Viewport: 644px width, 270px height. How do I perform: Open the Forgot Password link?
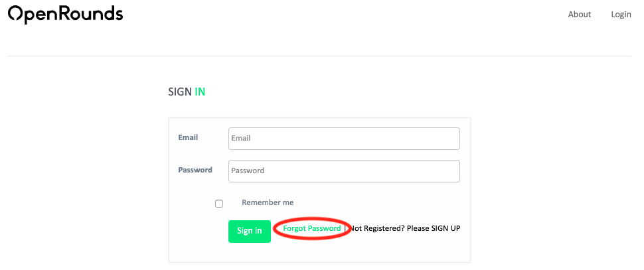pos(311,229)
